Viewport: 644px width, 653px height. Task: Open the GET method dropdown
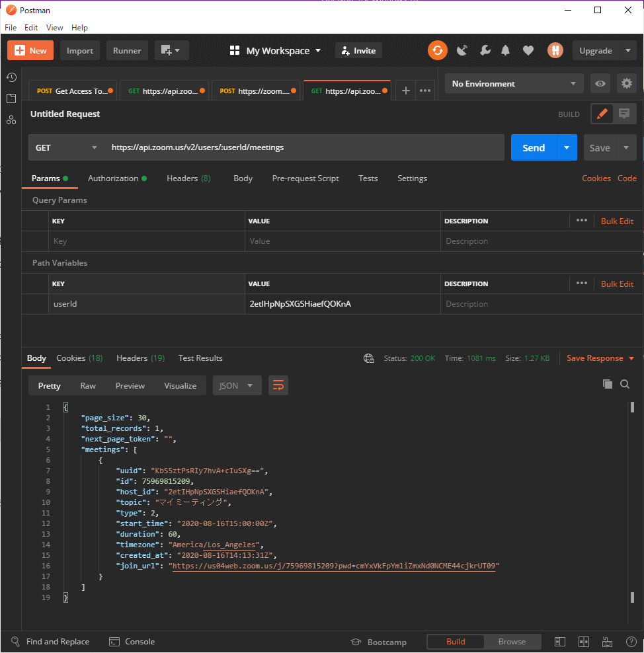(x=66, y=147)
